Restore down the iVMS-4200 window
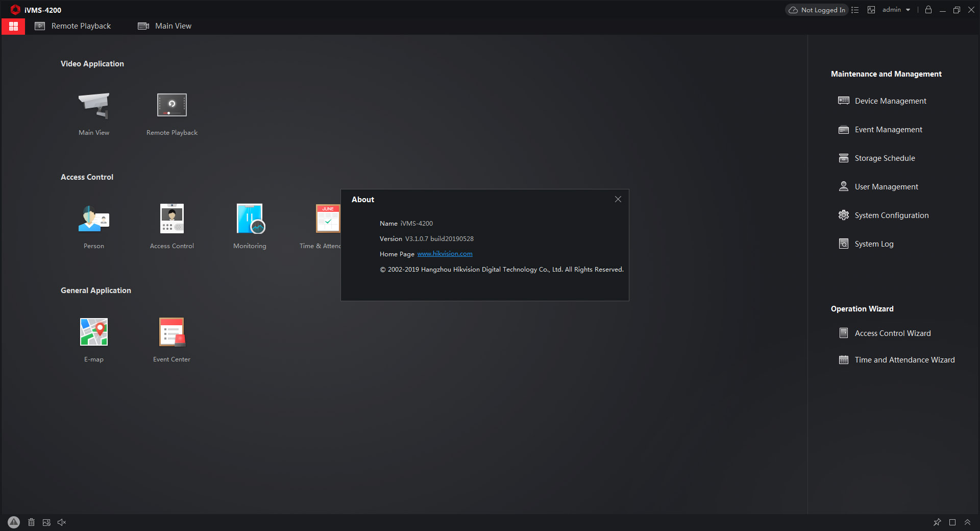 (957, 10)
